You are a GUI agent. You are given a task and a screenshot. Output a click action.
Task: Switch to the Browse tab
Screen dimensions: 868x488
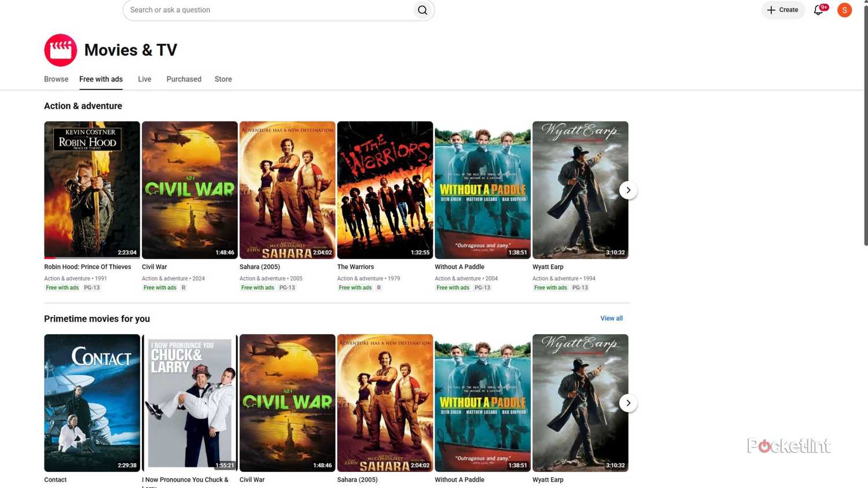56,79
